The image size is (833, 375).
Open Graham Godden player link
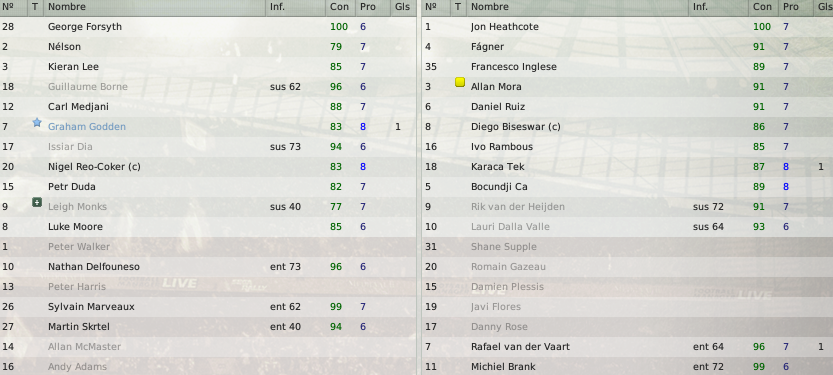[87, 126]
